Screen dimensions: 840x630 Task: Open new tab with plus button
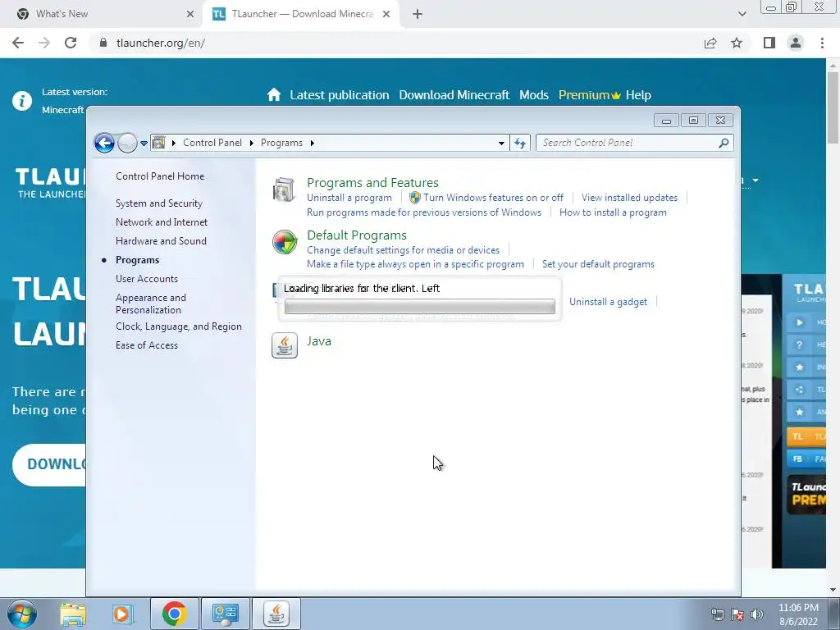pos(418,15)
